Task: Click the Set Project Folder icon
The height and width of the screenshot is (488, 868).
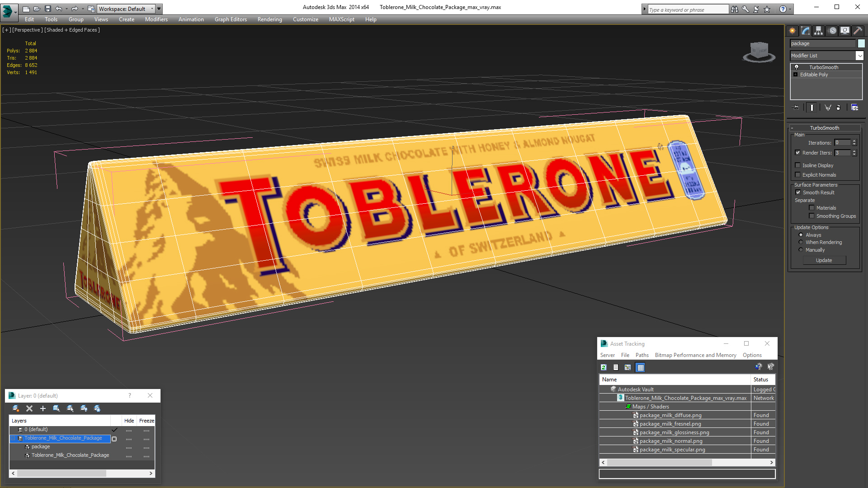Action: point(91,9)
